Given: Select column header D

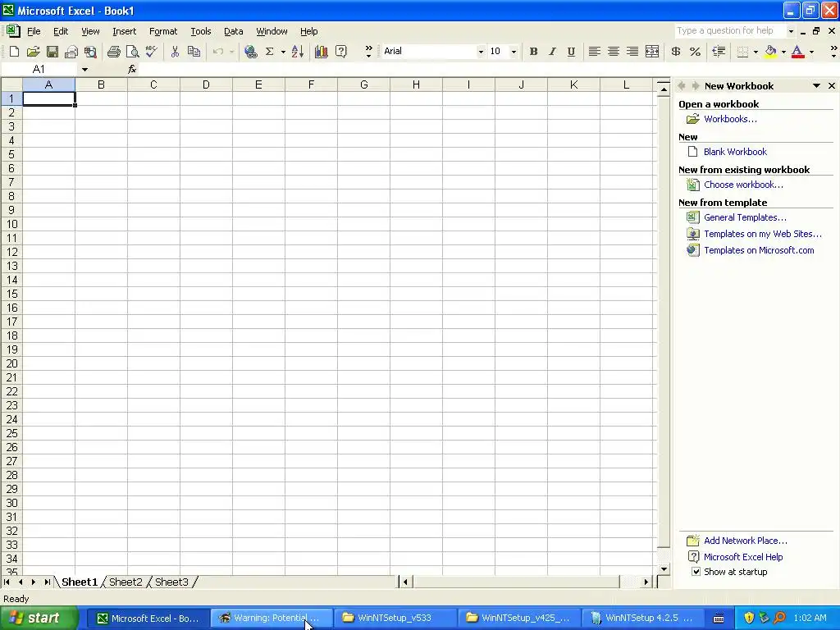Looking at the screenshot, I should click(x=206, y=84).
